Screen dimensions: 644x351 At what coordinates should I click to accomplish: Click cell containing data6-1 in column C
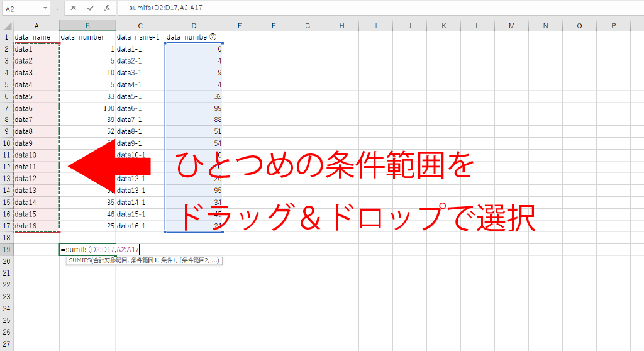140,108
